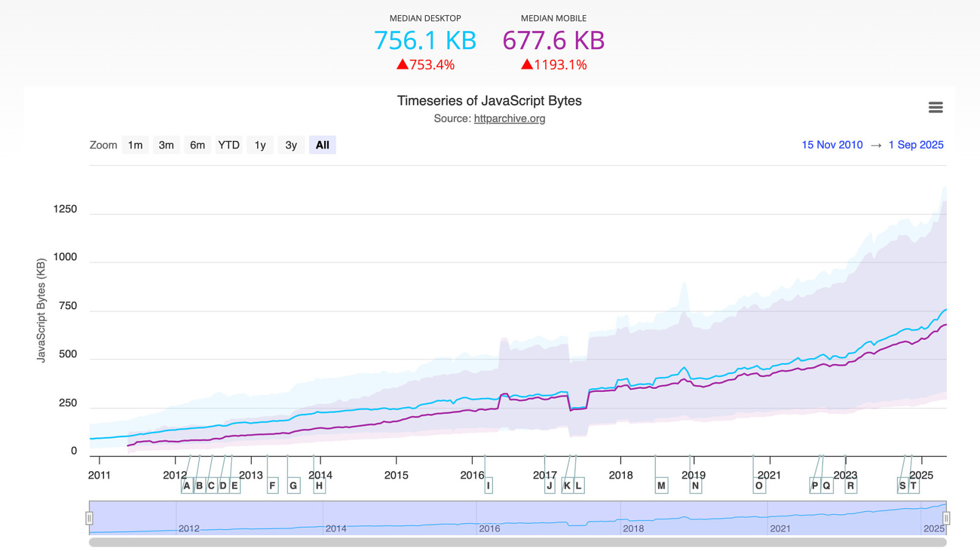
Task: Open timeline flag marker R
Action: 850,485
